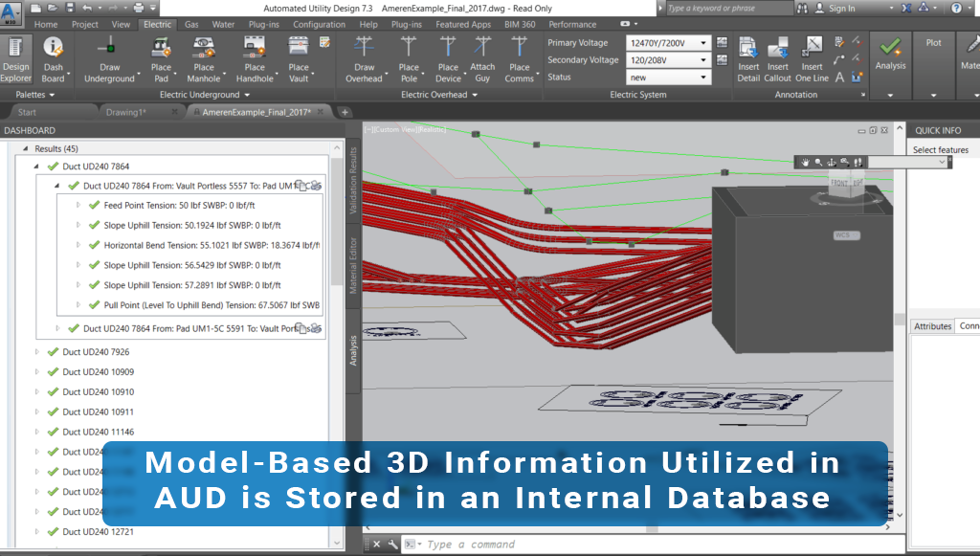Open the Attributes tab in Quick Info
The image size is (980, 556).
932,326
